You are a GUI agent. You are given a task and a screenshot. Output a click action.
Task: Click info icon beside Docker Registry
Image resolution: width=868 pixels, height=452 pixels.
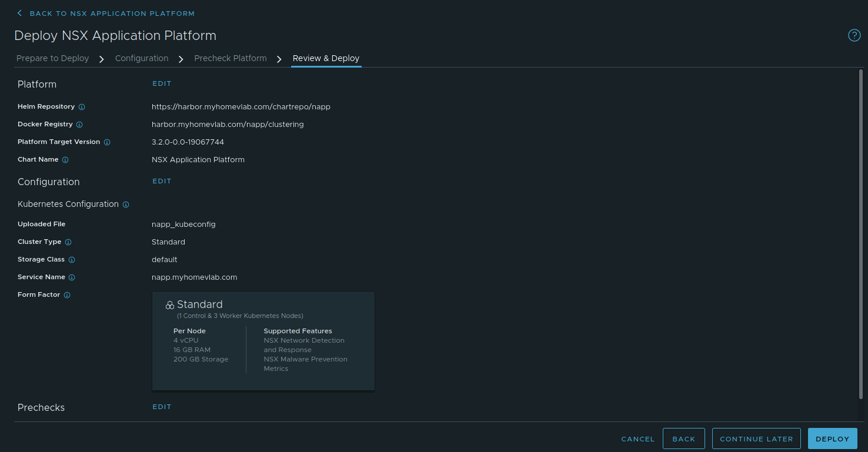coord(79,125)
